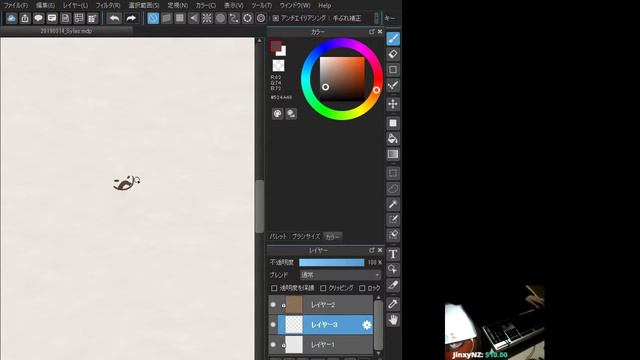
Task: Click the concentric circle snap icon
Action: (x=261, y=18)
